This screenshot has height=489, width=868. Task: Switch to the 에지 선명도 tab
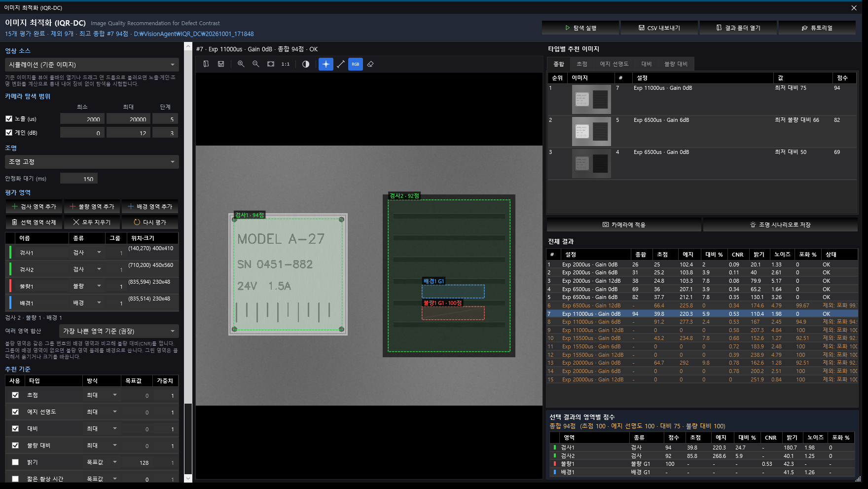[614, 64]
